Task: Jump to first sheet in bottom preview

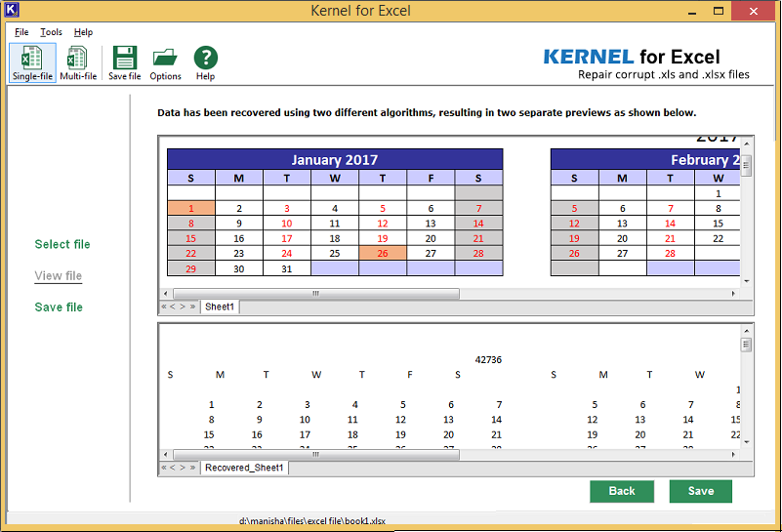Action: (x=164, y=468)
